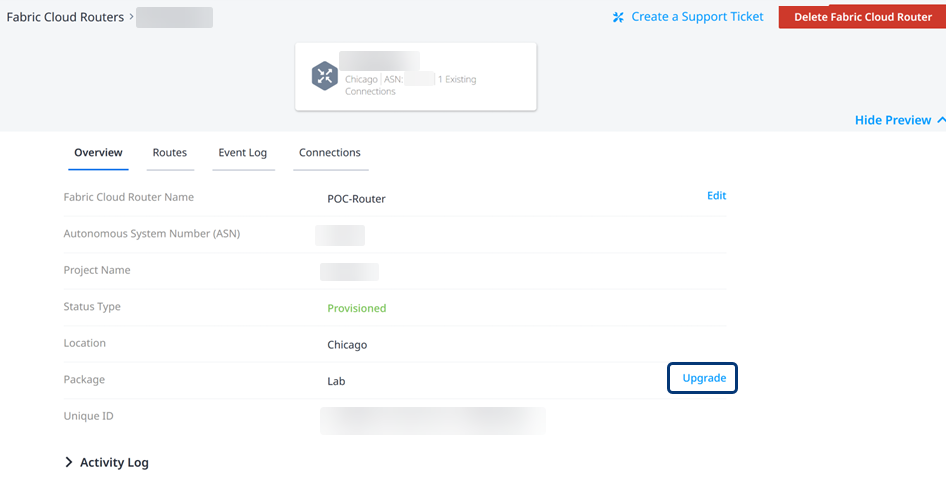Switch to the Routes tab
Image resolution: width=946 pixels, height=483 pixels.
click(x=170, y=153)
